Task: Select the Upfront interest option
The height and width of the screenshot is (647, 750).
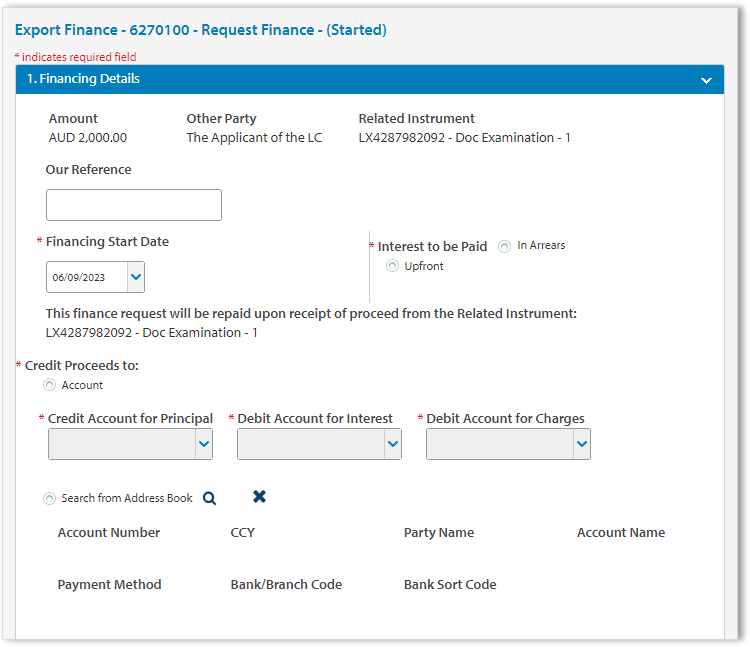Action: (x=393, y=266)
